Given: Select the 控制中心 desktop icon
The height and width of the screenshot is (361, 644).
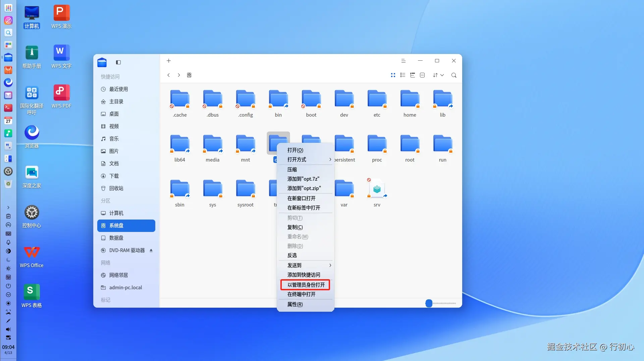Looking at the screenshot, I should (32, 216).
